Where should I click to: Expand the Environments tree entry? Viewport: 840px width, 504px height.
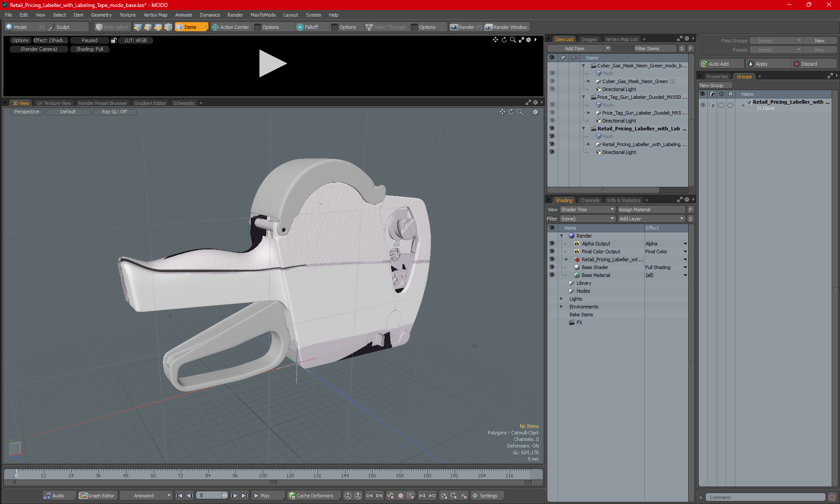tap(561, 307)
